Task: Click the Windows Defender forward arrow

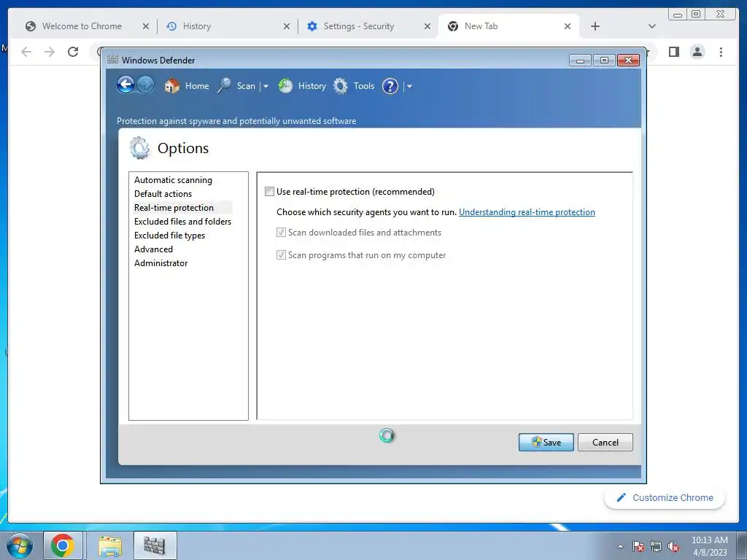Action: pos(146,85)
